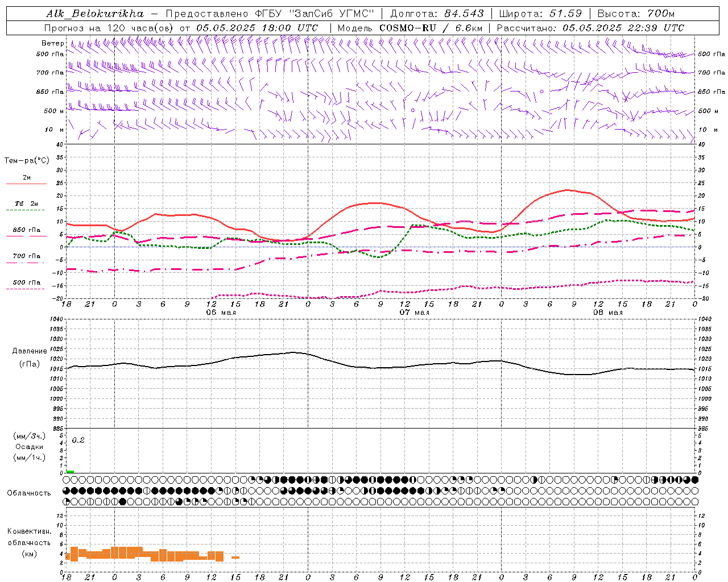Click the 06 мая date label

[x=221, y=313]
